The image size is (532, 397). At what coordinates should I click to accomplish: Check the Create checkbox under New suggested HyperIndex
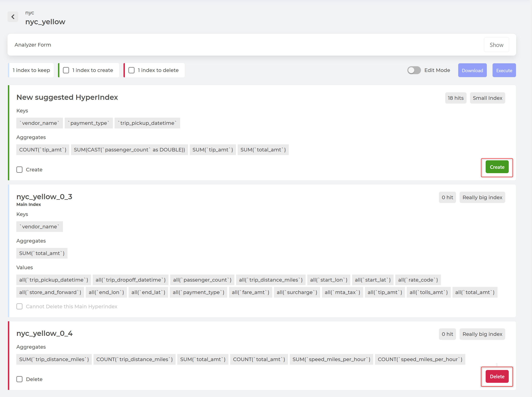tap(20, 170)
